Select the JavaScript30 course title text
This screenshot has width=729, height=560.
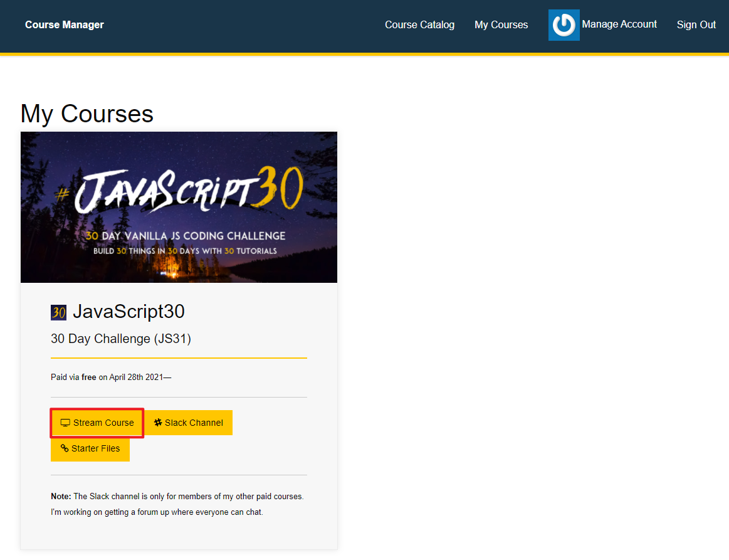coord(128,312)
